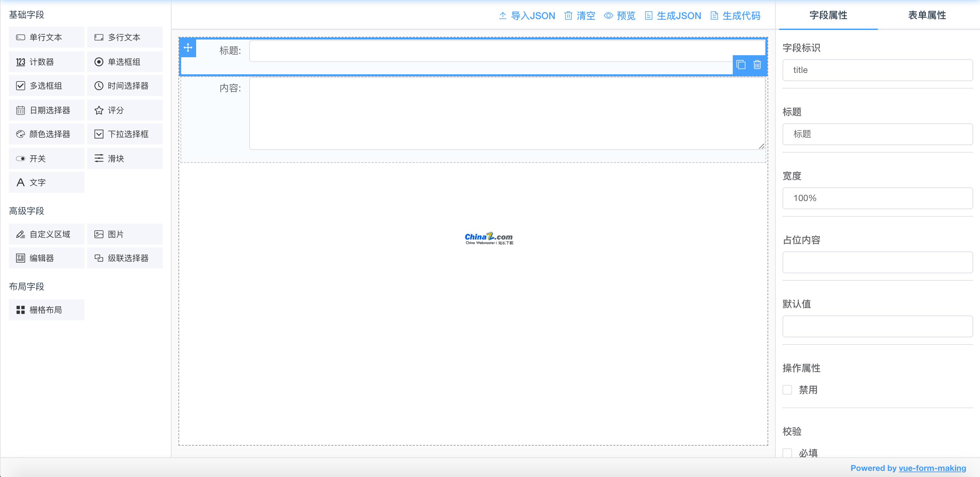
Task: Delete the selected title field via trash icon
Action: click(757, 65)
